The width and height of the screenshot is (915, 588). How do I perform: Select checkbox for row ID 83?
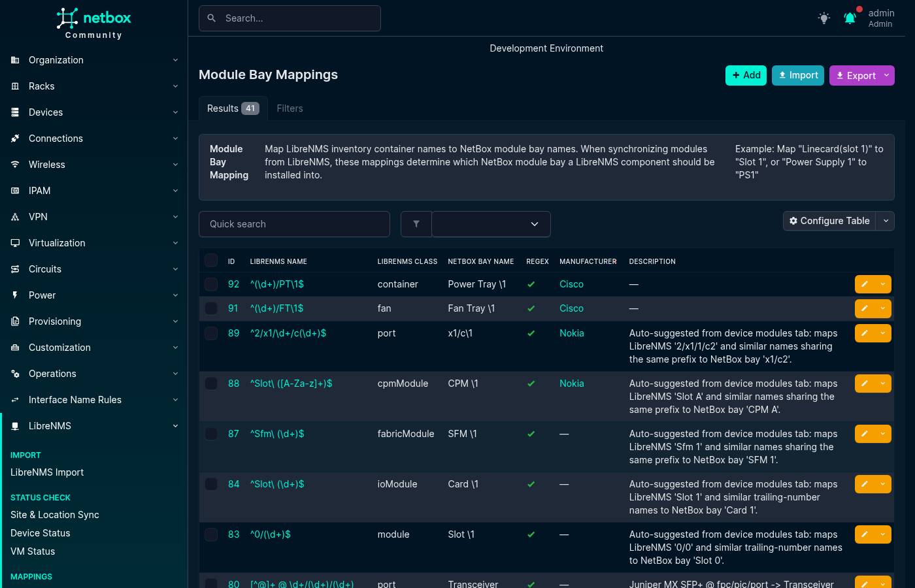pyautogui.click(x=211, y=534)
